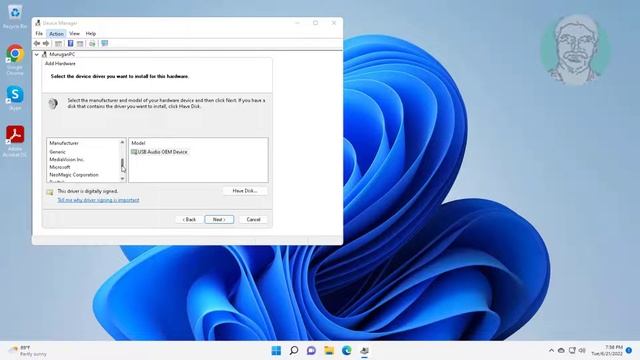
Task: Open the View menu
Action: [74, 33]
